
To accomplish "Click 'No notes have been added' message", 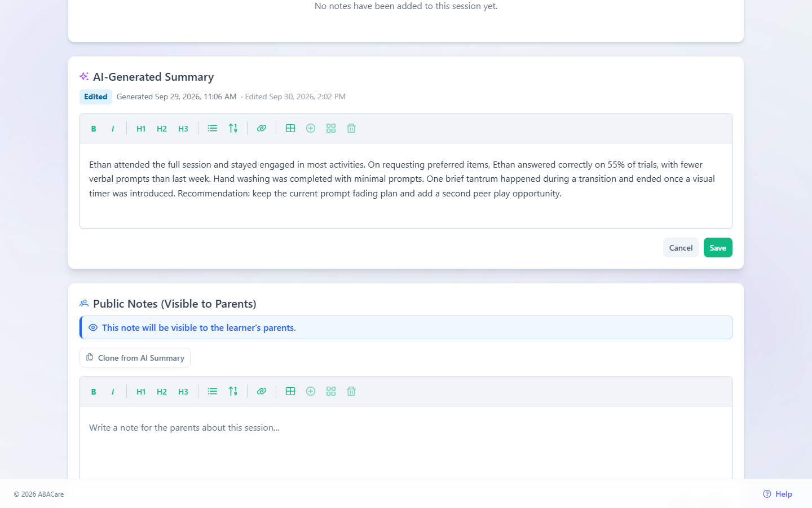I will (x=406, y=6).
